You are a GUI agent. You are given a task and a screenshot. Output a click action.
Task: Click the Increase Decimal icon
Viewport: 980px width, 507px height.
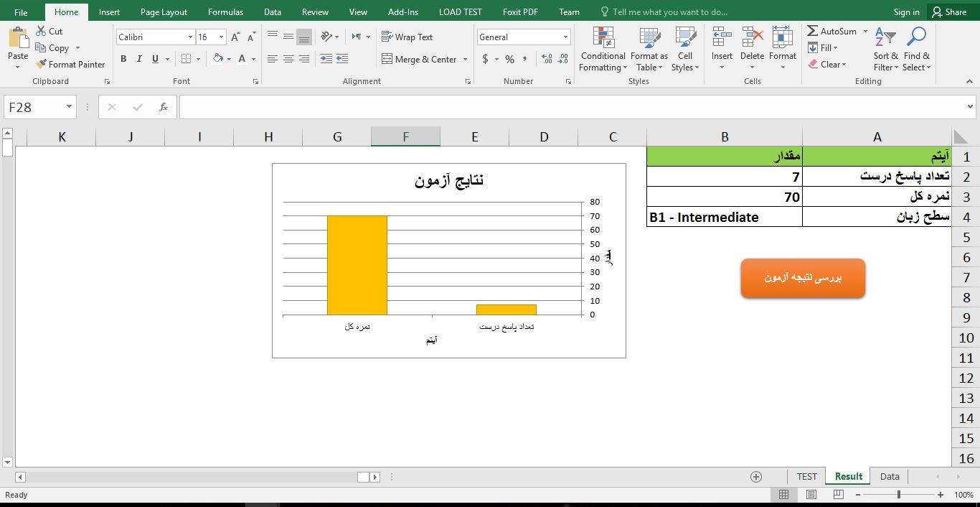pyautogui.click(x=547, y=59)
